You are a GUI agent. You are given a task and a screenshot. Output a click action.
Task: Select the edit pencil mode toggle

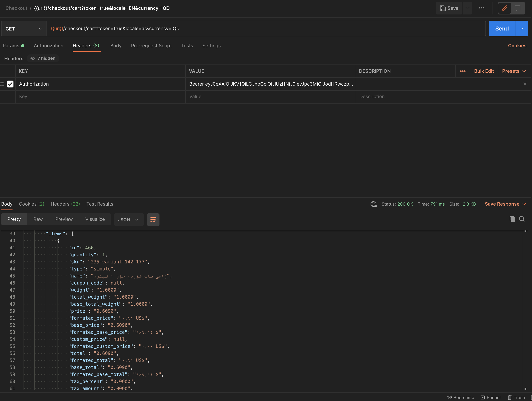point(504,8)
